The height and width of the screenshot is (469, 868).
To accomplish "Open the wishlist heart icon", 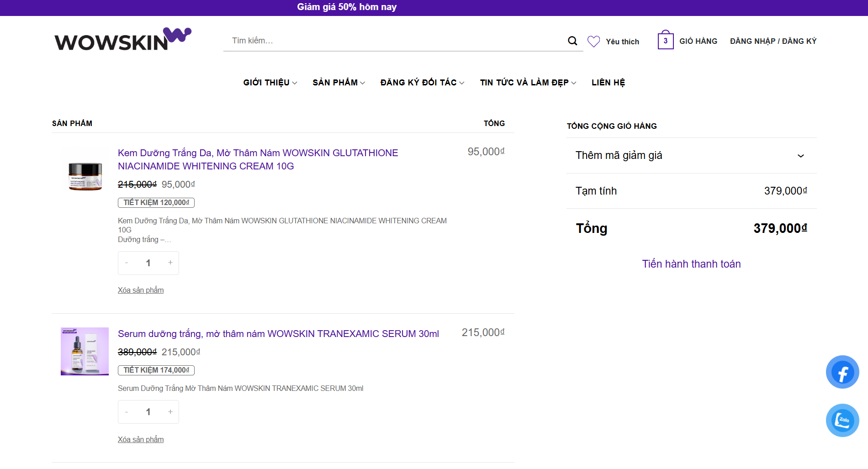I will coord(593,42).
